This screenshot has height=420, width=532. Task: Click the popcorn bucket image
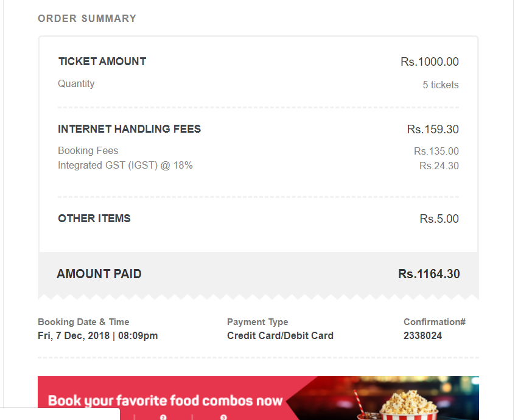pyautogui.click(x=408, y=405)
